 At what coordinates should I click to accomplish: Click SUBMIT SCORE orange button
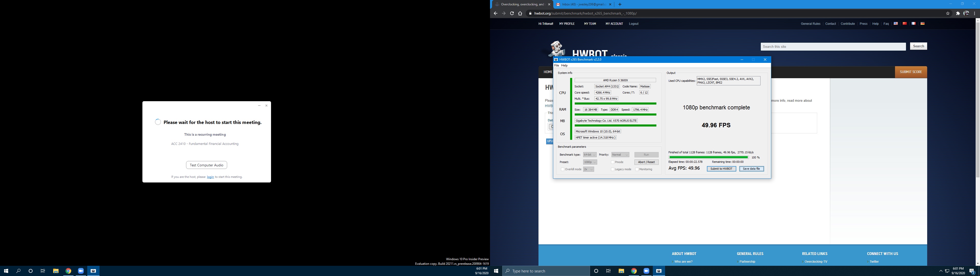911,72
